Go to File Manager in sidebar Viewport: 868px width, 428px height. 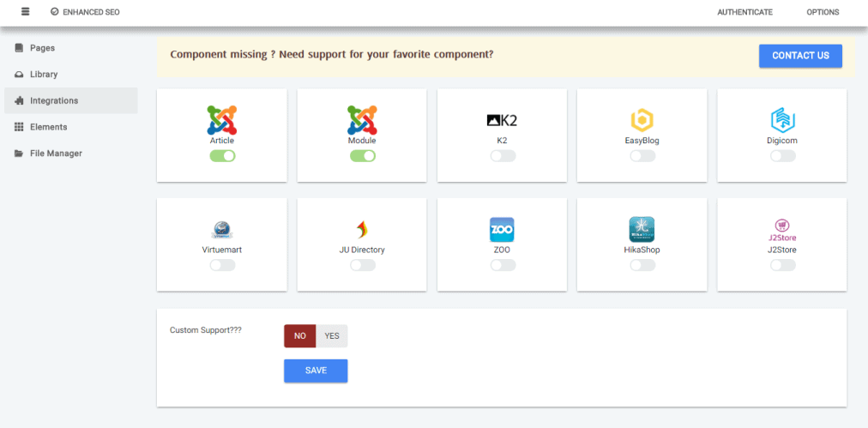(x=56, y=154)
